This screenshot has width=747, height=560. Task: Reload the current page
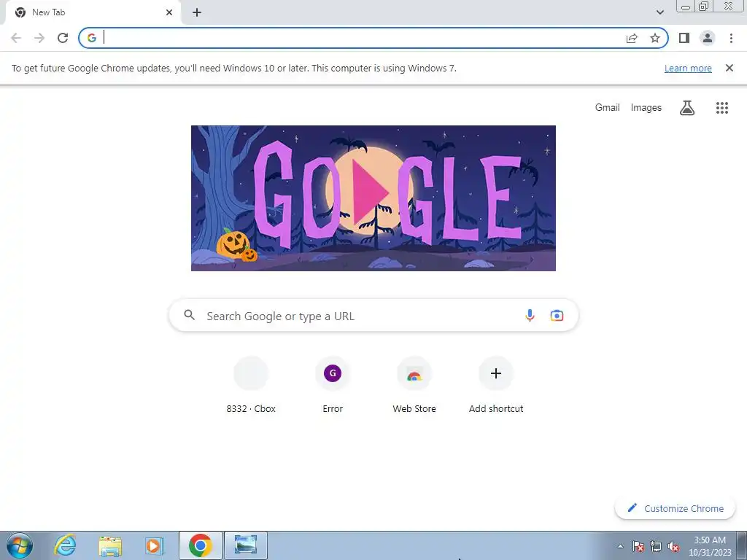tap(63, 38)
